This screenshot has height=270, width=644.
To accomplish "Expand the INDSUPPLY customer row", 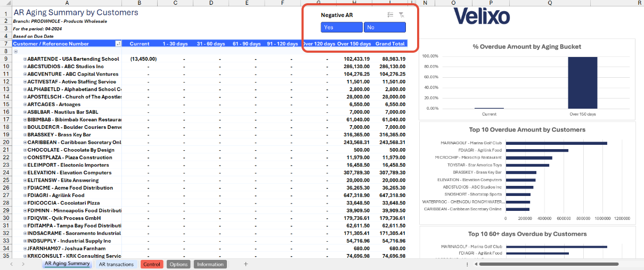I will [25, 241].
